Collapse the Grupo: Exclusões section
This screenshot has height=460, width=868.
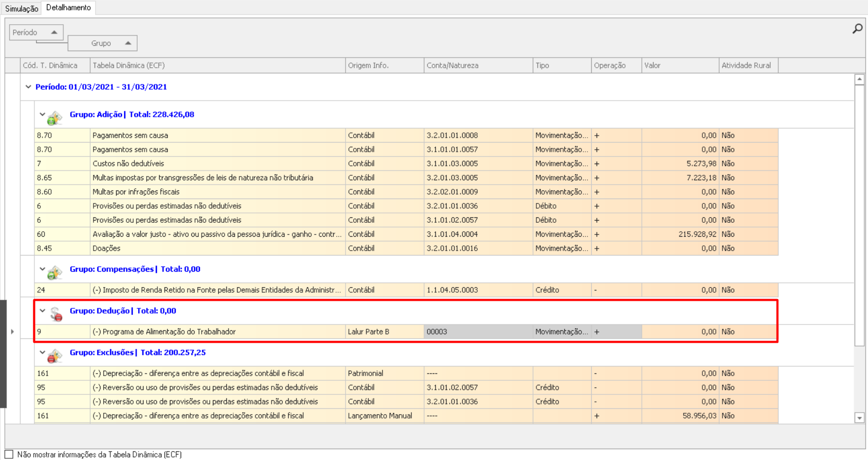42,352
